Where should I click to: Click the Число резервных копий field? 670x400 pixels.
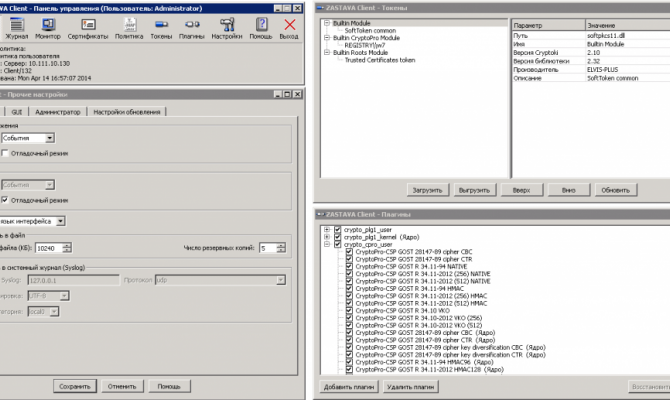[267, 248]
